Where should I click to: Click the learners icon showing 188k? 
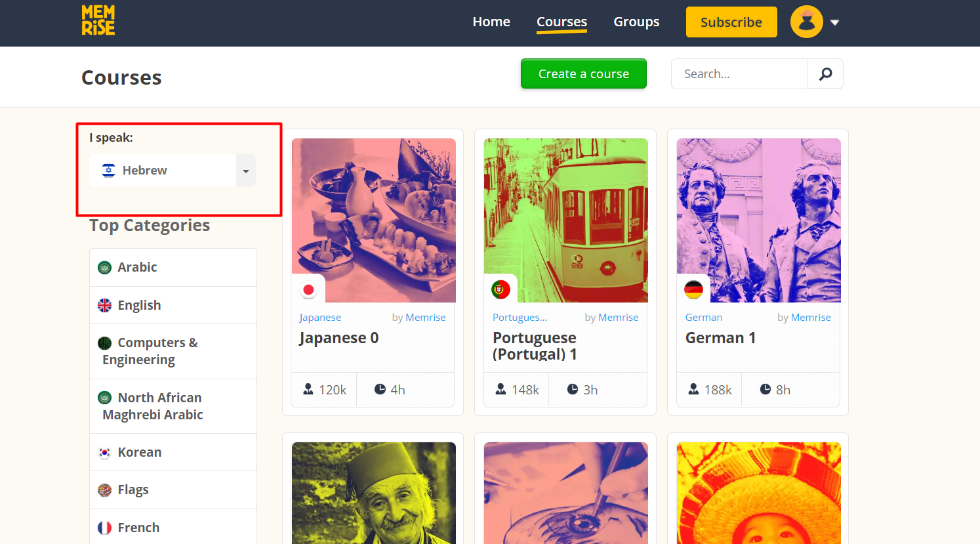point(693,389)
